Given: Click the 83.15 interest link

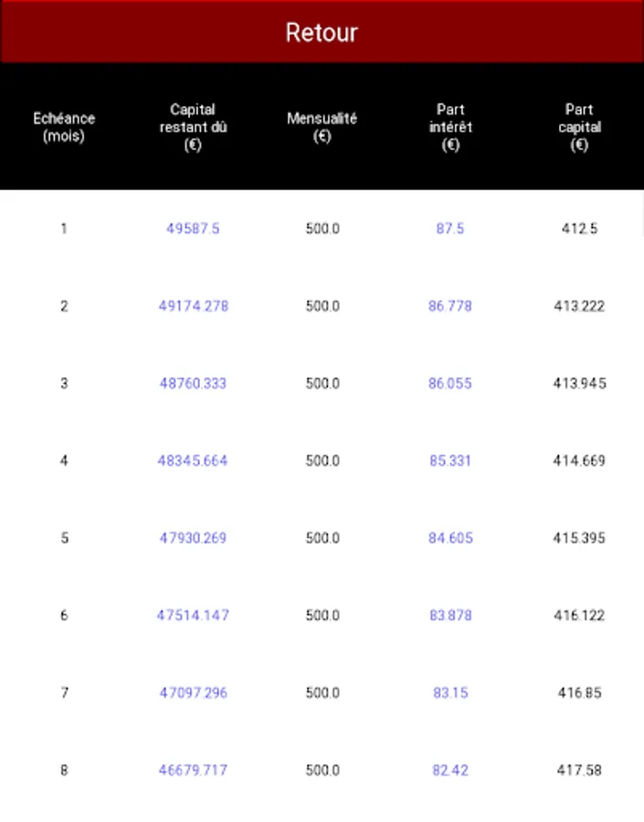Looking at the screenshot, I should point(450,693).
